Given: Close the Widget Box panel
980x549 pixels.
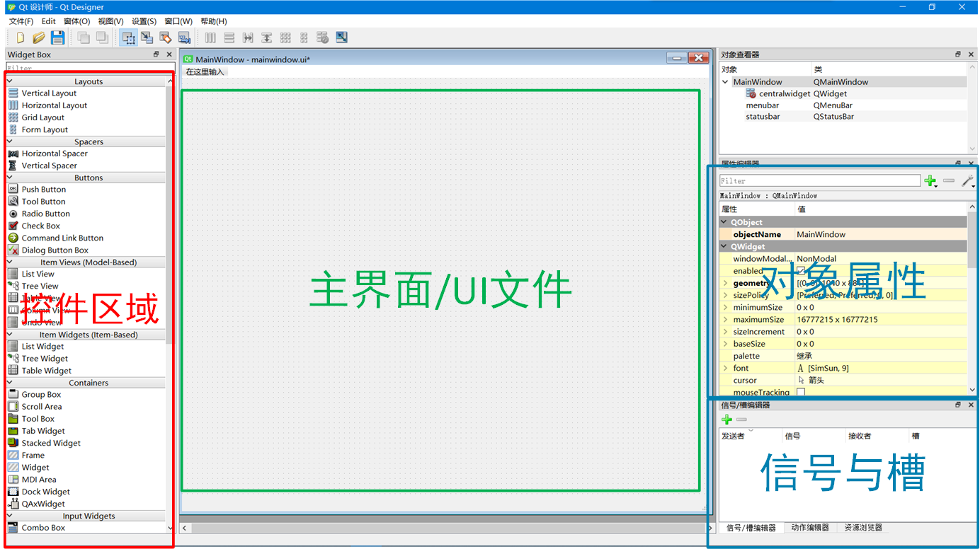Looking at the screenshot, I should (169, 54).
